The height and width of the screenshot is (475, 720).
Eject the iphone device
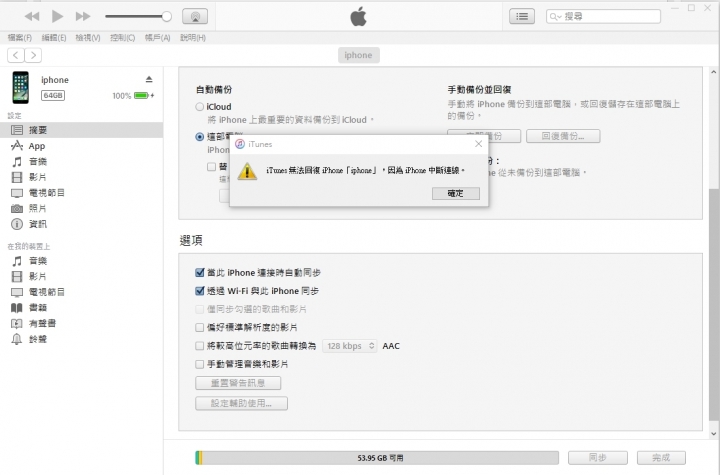[149, 79]
